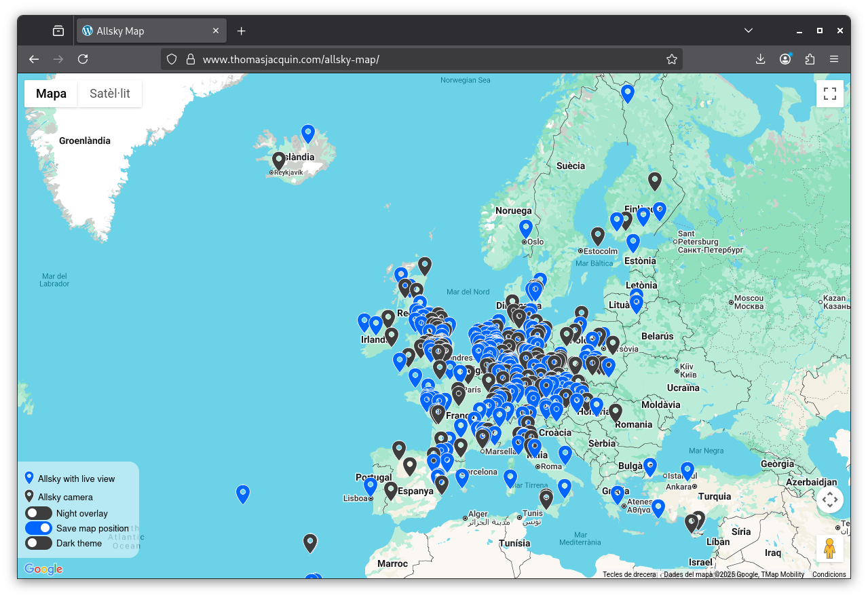Click the map camera pan control
Screen dimensions: 868x598
pyautogui.click(x=829, y=500)
